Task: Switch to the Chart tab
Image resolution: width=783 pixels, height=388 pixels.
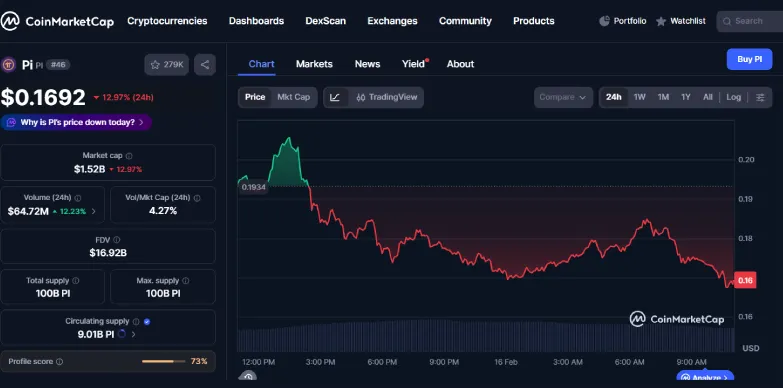Action: click(261, 64)
